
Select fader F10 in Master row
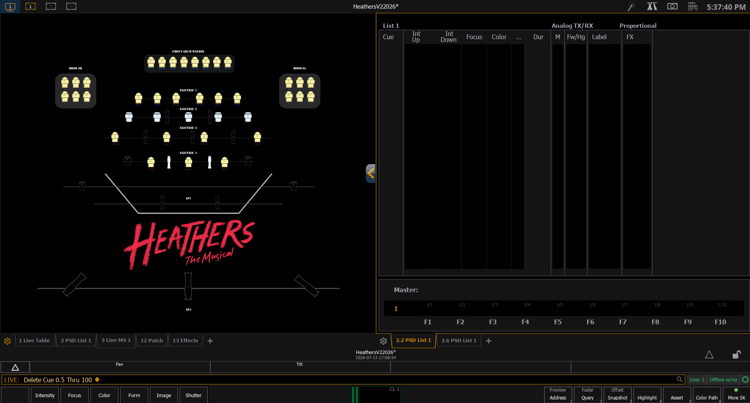click(x=720, y=322)
